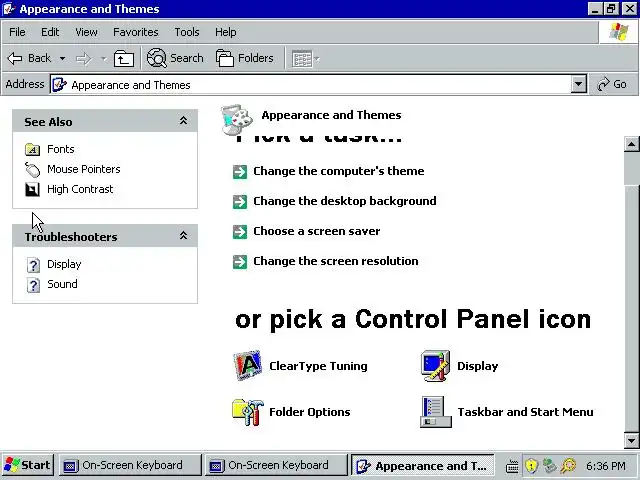Open the Tools menu

187,32
